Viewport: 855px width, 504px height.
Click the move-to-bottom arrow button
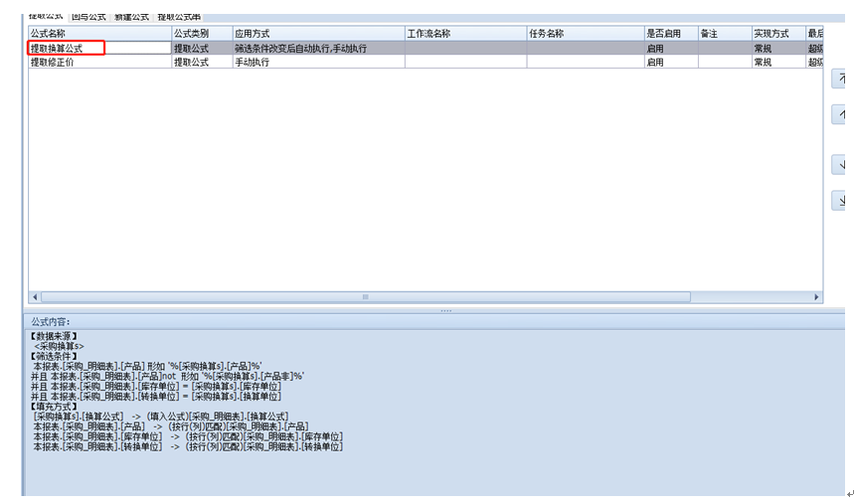[841, 201]
